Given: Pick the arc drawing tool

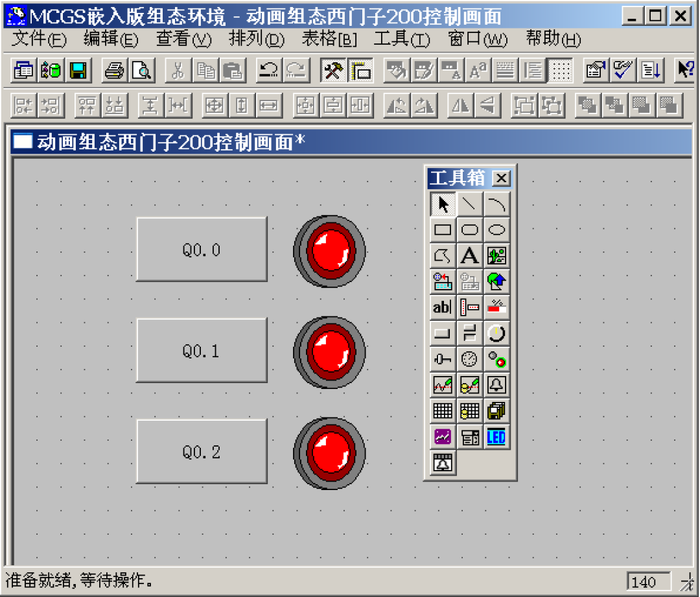Looking at the screenshot, I should point(496,204).
